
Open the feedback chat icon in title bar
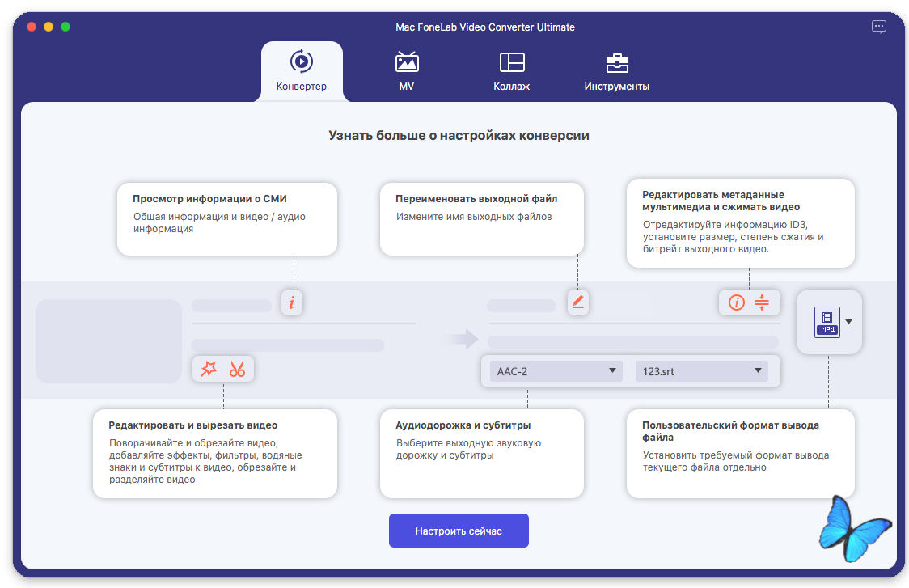[879, 27]
